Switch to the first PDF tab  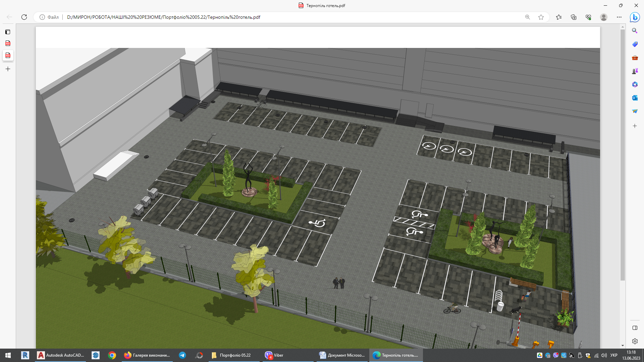point(8,43)
